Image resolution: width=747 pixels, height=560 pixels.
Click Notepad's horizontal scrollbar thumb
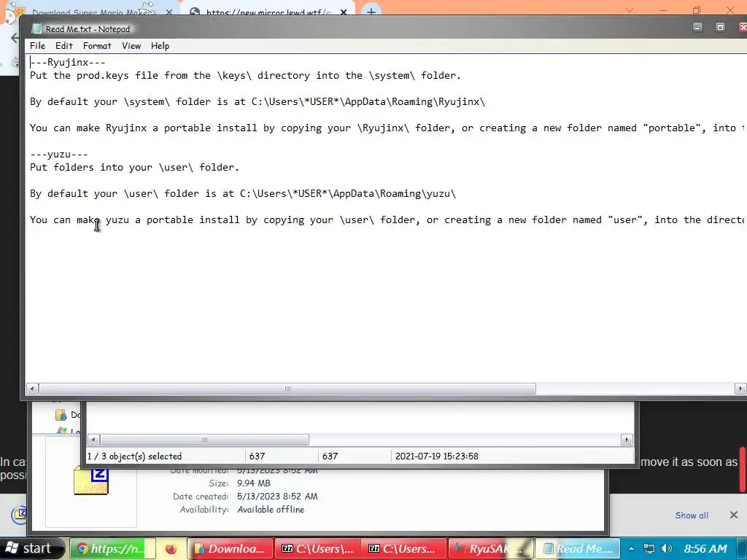pyautogui.click(x=287, y=389)
